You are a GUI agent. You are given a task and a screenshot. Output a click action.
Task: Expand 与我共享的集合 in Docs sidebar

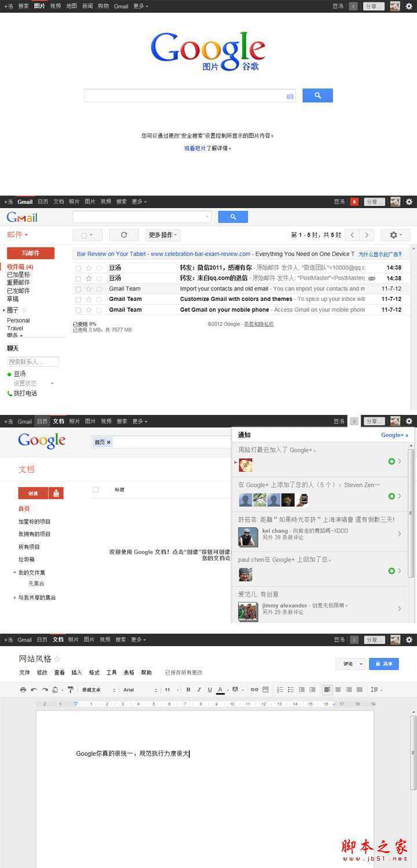14,597
